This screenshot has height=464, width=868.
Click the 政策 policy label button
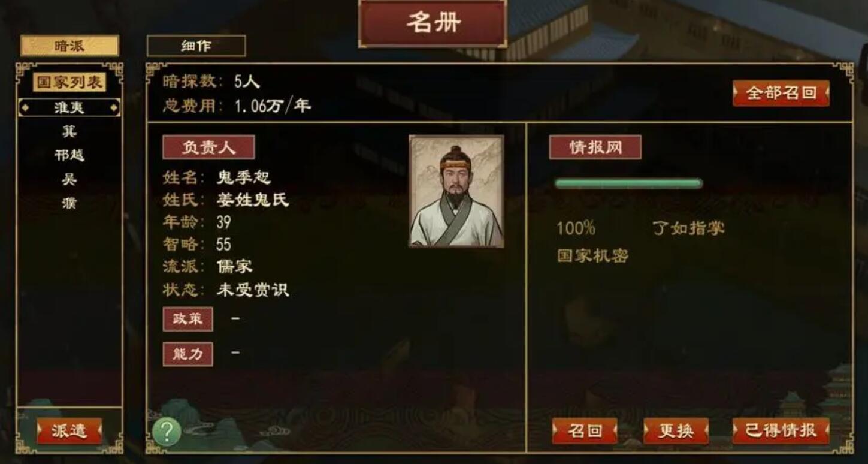(x=188, y=319)
